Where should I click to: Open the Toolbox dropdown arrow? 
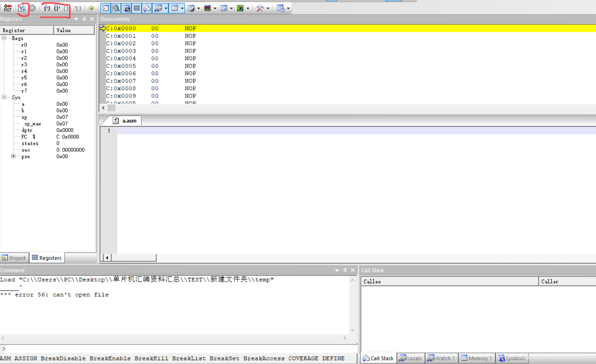tap(268, 8)
